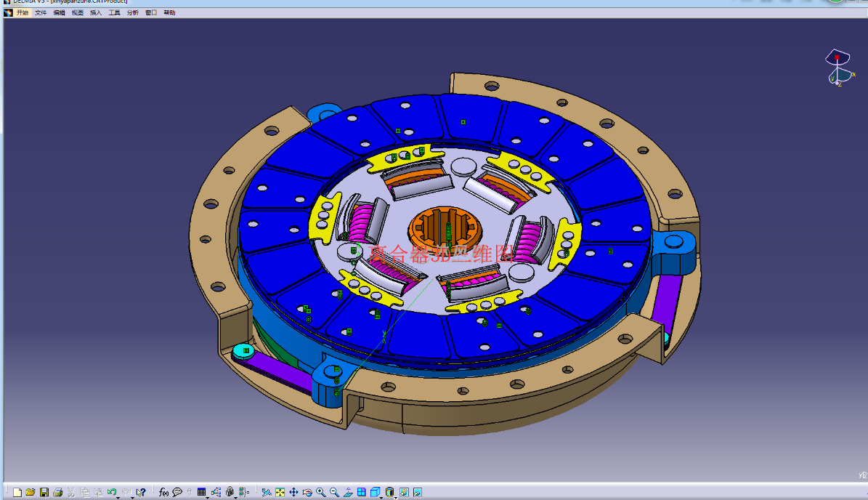The height and width of the screenshot is (500, 868).
Task: Toggle Hide/Show on the selected element
Action: (404, 492)
